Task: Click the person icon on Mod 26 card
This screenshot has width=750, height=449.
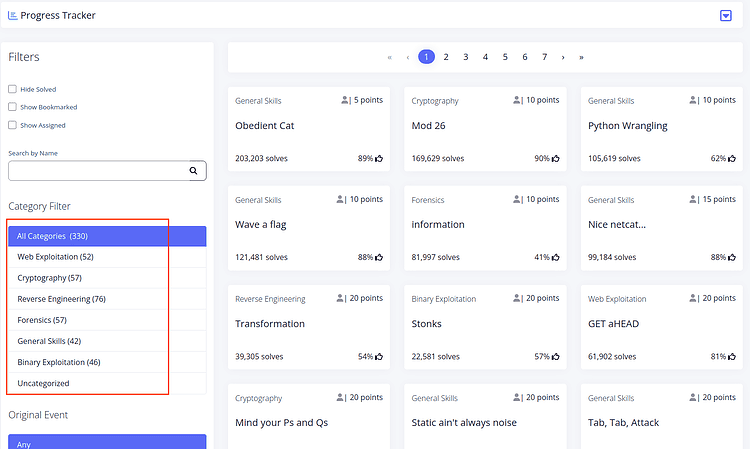Action: (x=517, y=100)
